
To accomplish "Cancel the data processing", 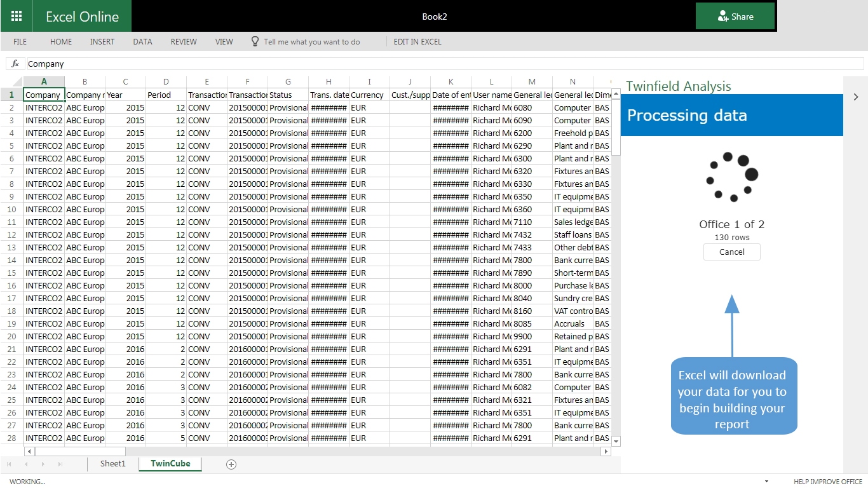I will coord(732,252).
